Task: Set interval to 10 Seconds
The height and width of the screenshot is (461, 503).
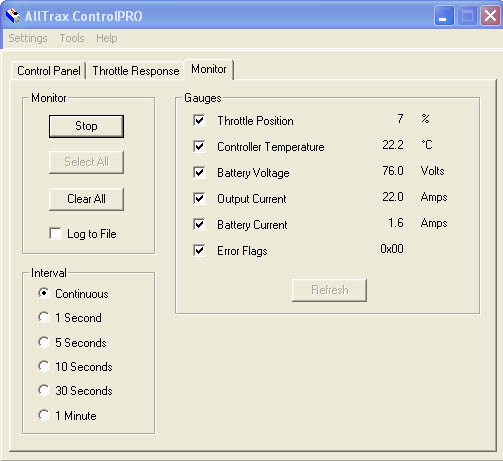Action: (x=44, y=366)
